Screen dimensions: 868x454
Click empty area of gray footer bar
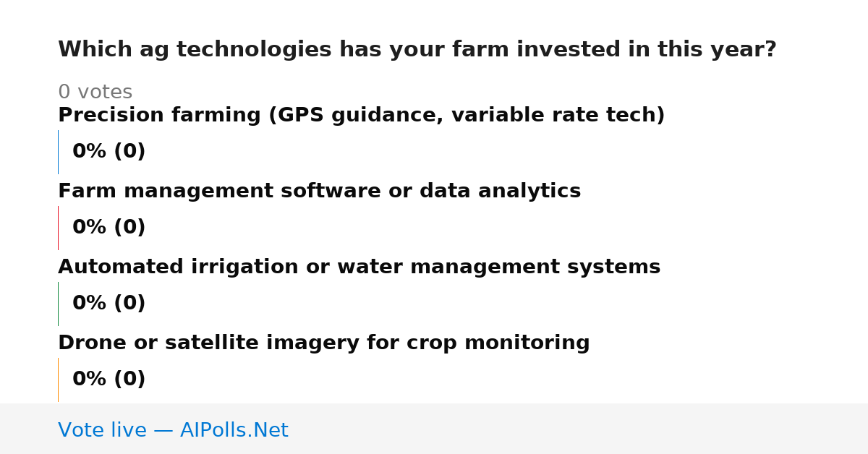pos(579,429)
